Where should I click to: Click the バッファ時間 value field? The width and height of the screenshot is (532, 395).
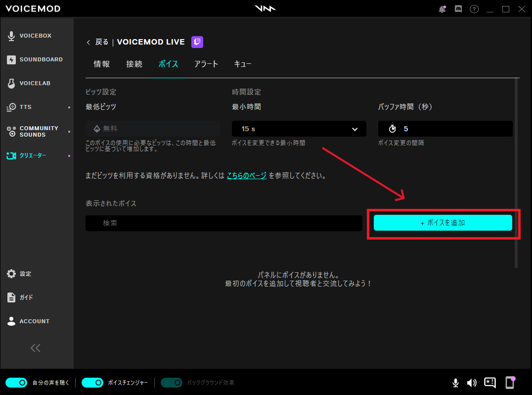[445, 129]
